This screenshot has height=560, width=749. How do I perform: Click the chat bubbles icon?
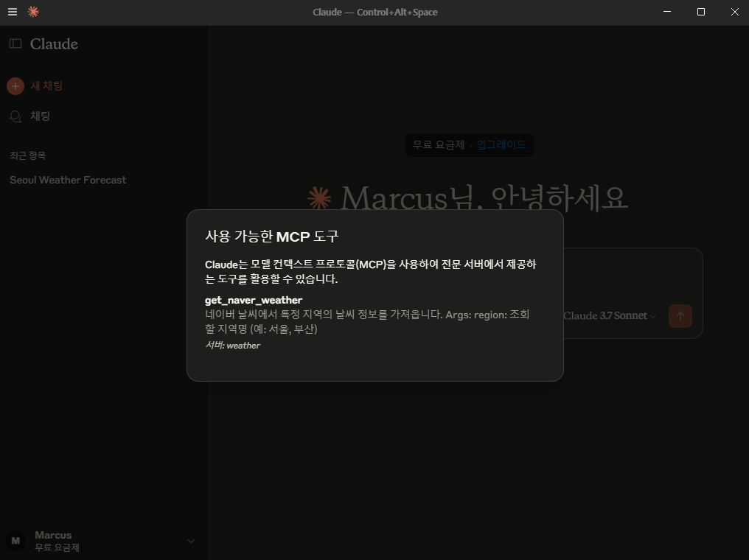(x=15, y=116)
